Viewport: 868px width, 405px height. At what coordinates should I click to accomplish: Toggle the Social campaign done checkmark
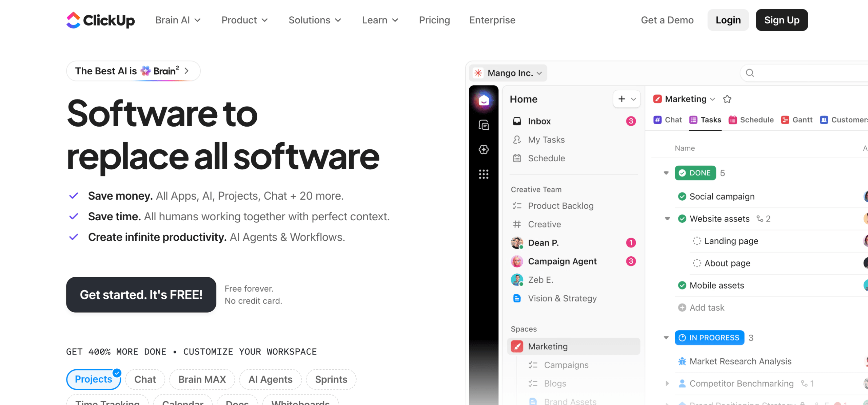(682, 197)
